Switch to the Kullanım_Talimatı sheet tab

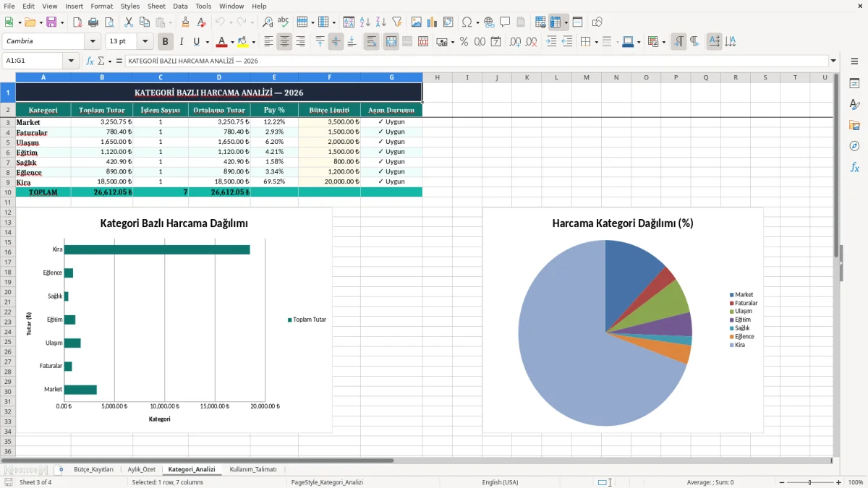253,469
